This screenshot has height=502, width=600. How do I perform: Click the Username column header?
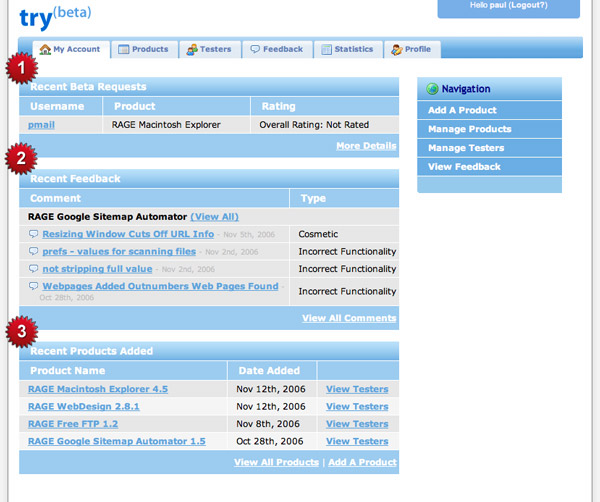coord(61,106)
